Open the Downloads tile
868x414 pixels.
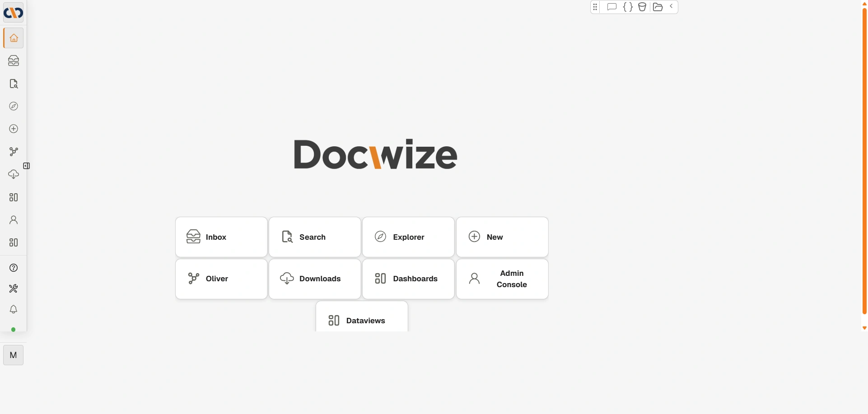pos(315,279)
